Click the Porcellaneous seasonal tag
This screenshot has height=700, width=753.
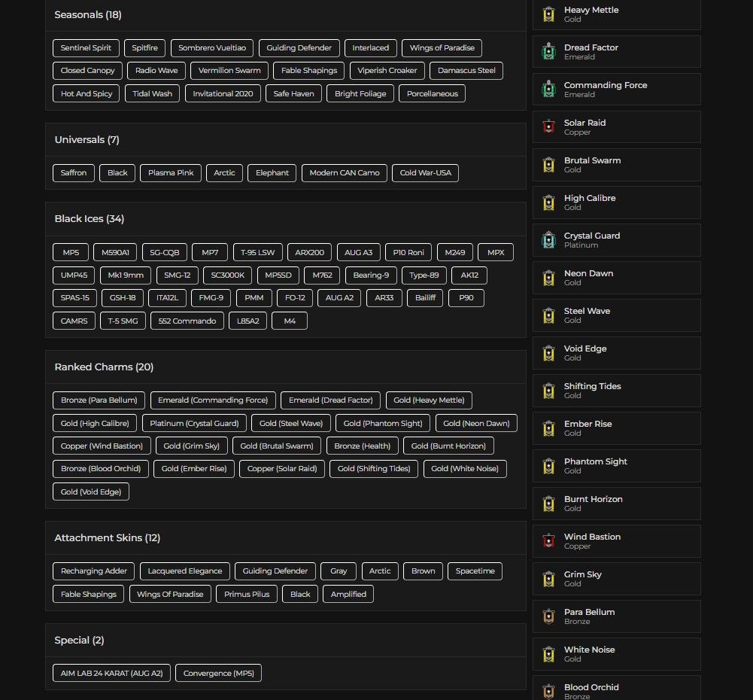click(x=433, y=93)
